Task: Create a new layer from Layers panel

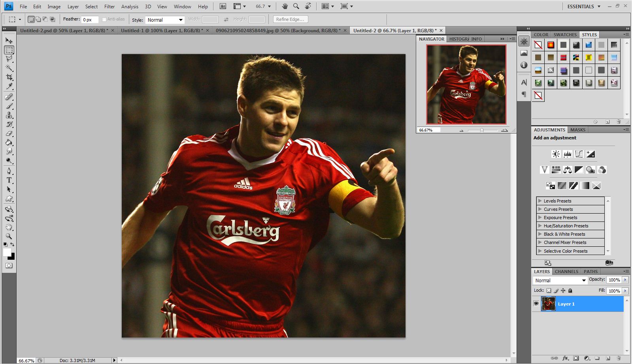Action: [608, 358]
